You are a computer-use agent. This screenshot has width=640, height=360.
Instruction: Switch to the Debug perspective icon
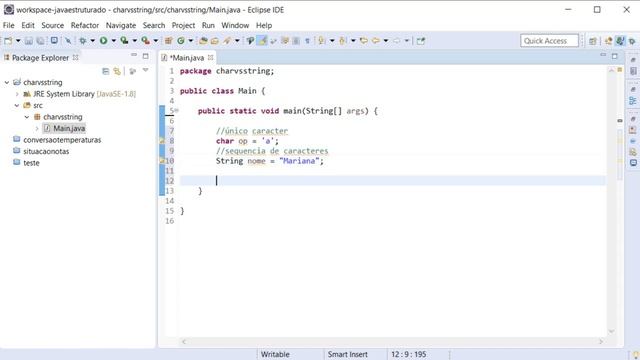point(632,41)
